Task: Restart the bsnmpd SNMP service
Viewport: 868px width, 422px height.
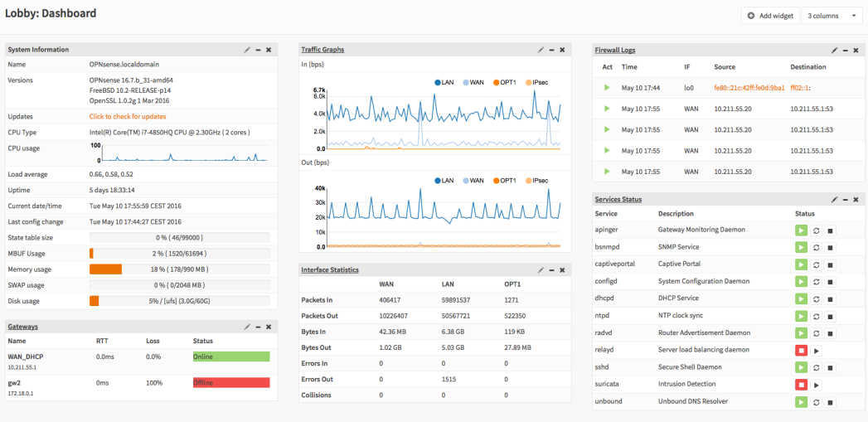Action: 816,247
